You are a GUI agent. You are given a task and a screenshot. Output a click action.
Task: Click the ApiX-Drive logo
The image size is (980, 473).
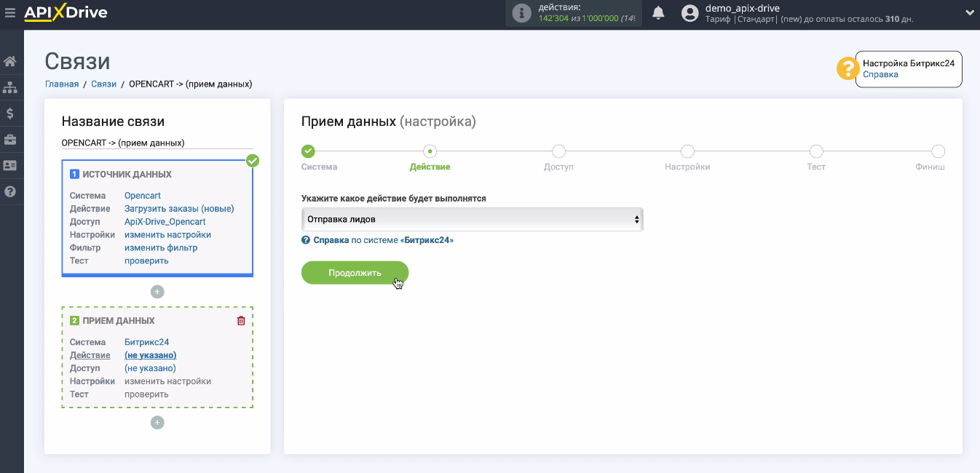click(x=66, y=12)
